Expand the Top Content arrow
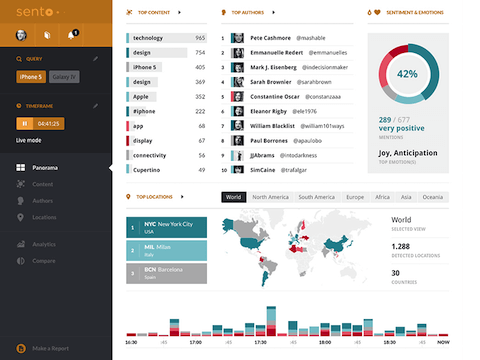Image resolution: width=480 pixels, height=360 pixels. tap(179, 12)
